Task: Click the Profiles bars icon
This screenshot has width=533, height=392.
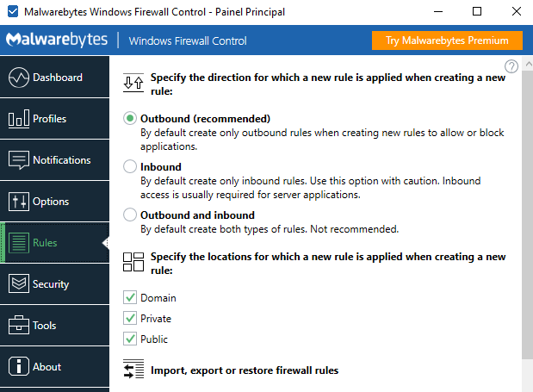Action: click(x=19, y=119)
